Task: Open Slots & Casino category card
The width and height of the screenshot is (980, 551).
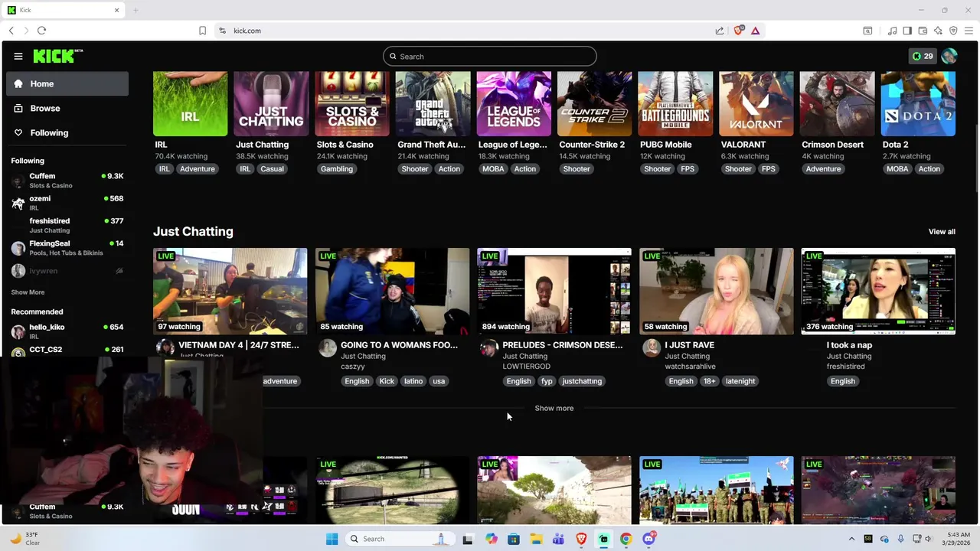Action: tap(352, 103)
